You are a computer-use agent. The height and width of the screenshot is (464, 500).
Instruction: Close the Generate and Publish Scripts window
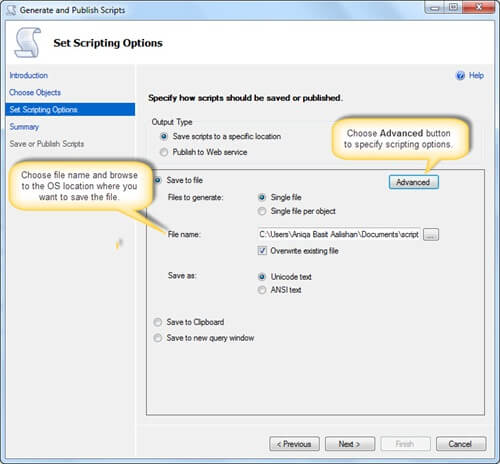click(x=479, y=7)
